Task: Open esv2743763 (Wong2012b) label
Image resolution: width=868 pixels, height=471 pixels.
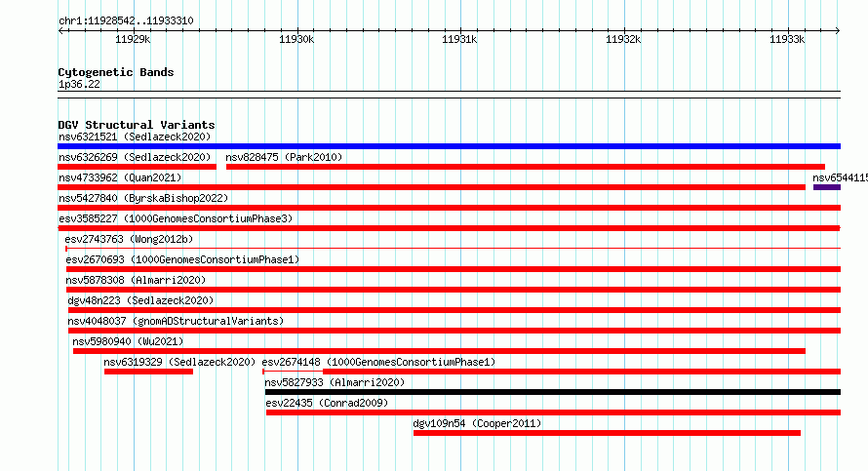Action: 129,239
